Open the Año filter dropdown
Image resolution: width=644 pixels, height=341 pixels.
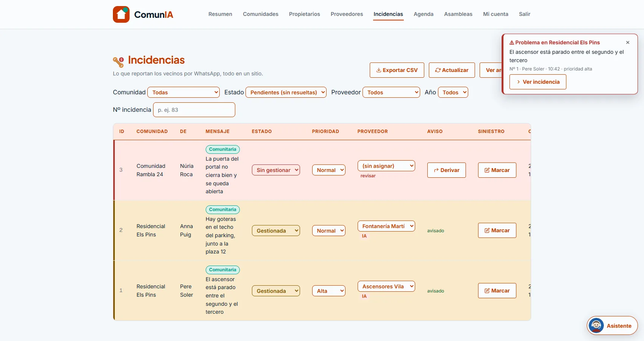(x=453, y=92)
